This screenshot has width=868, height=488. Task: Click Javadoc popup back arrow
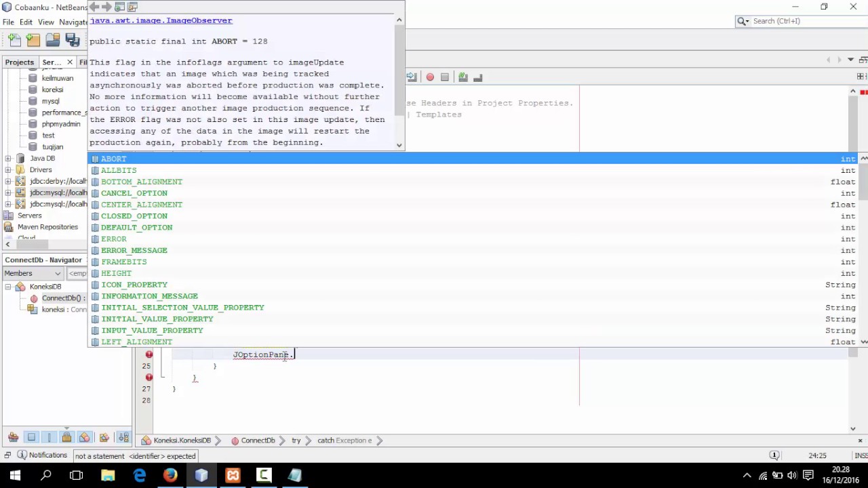point(95,7)
